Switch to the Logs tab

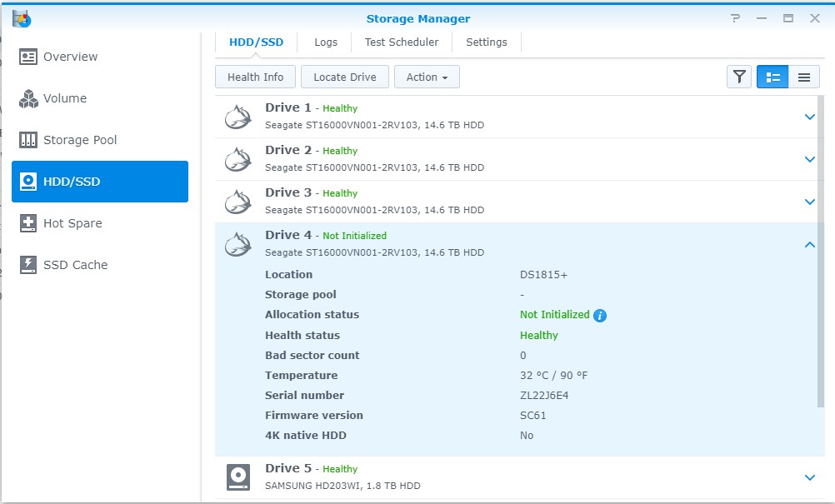coord(325,42)
